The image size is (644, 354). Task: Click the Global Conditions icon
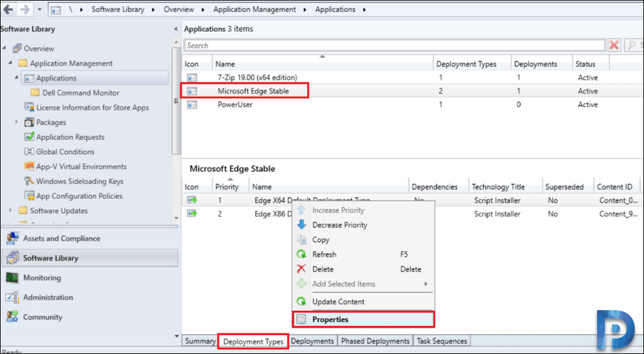[29, 152]
